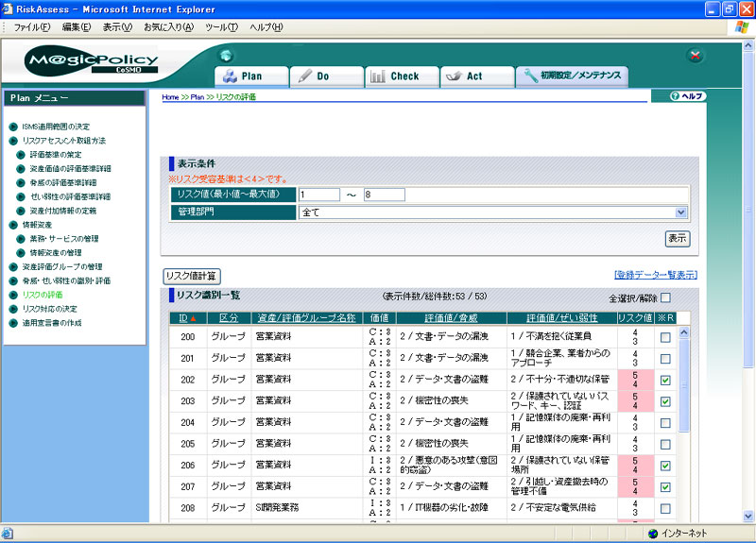Click the インターネット zone globe icon in status bar

point(653,534)
